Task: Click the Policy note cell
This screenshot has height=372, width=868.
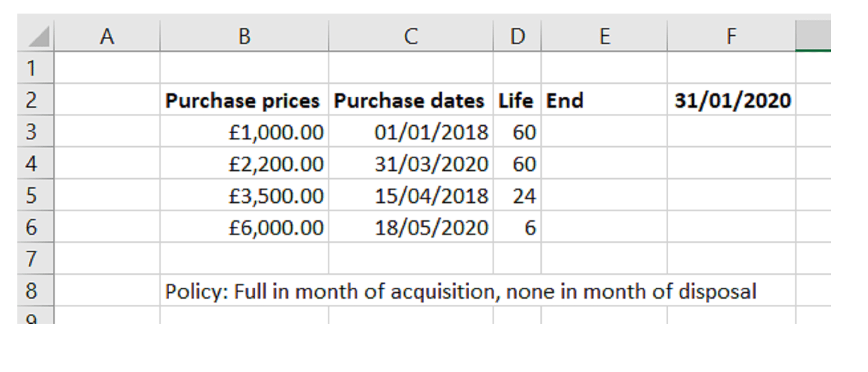Action: [x=460, y=292]
